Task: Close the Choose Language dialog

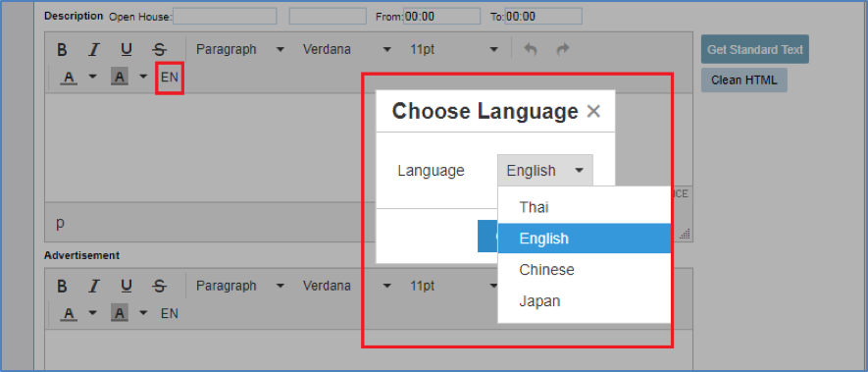Action: 593,112
